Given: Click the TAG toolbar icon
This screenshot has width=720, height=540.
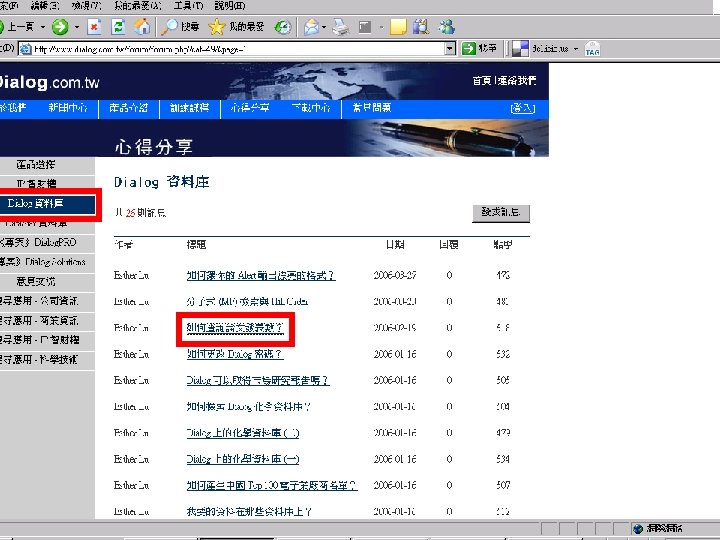Looking at the screenshot, I should [x=592, y=49].
